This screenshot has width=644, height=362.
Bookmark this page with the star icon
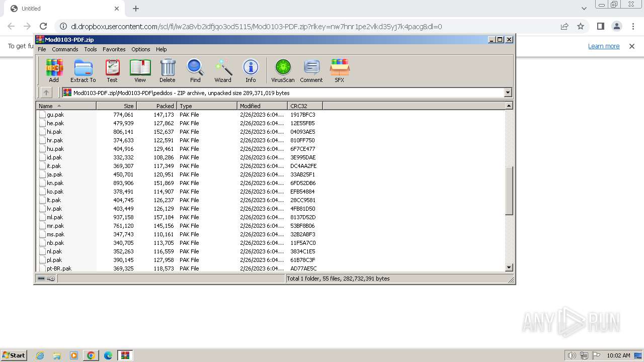(581, 26)
